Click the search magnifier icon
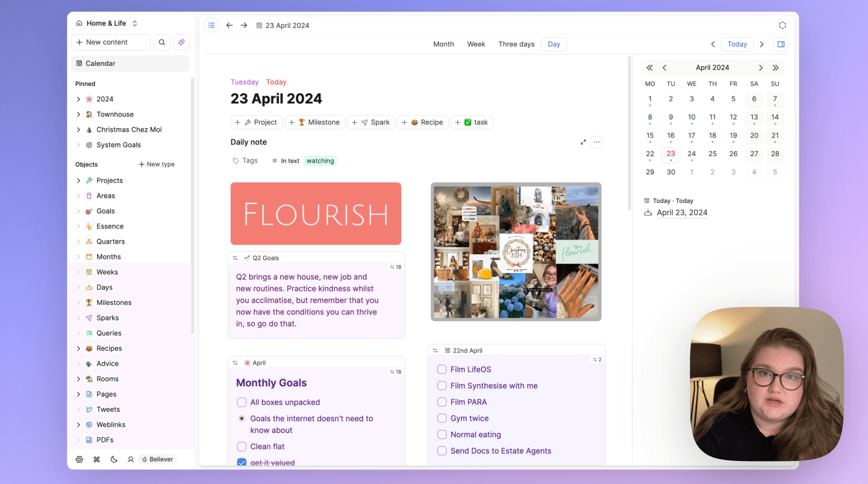868x484 pixels. [162, 42]
